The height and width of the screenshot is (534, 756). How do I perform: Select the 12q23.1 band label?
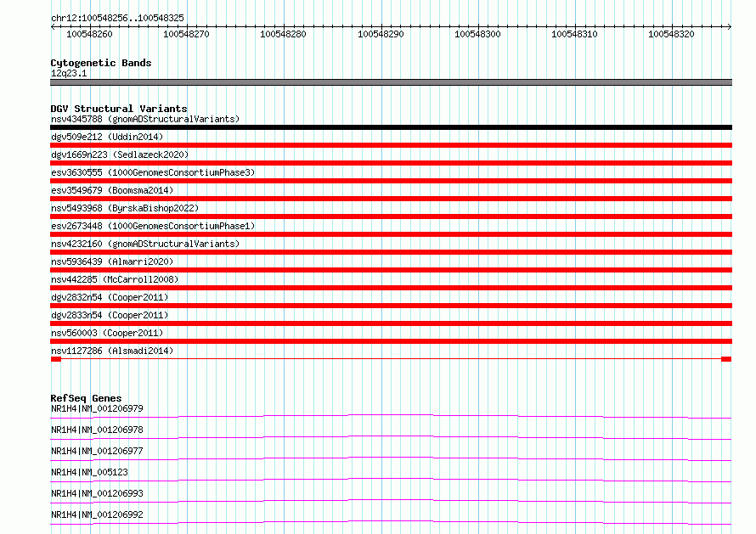click(69, 73)
